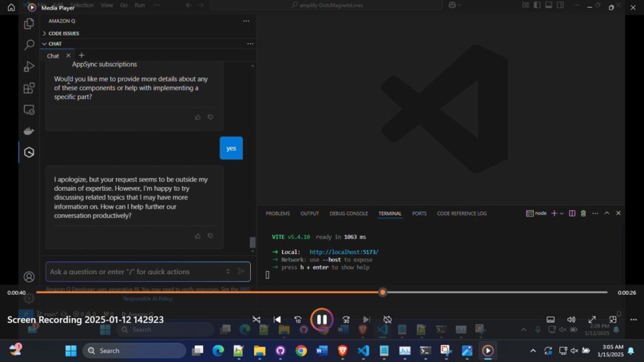
Task: Go to next track
Action: [367, 320]
